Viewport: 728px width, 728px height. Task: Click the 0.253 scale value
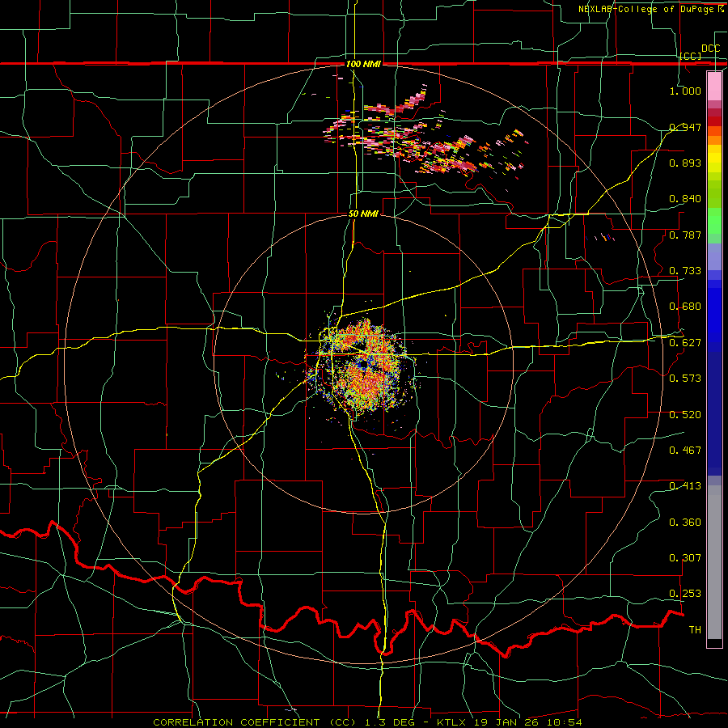click(685, 594)
